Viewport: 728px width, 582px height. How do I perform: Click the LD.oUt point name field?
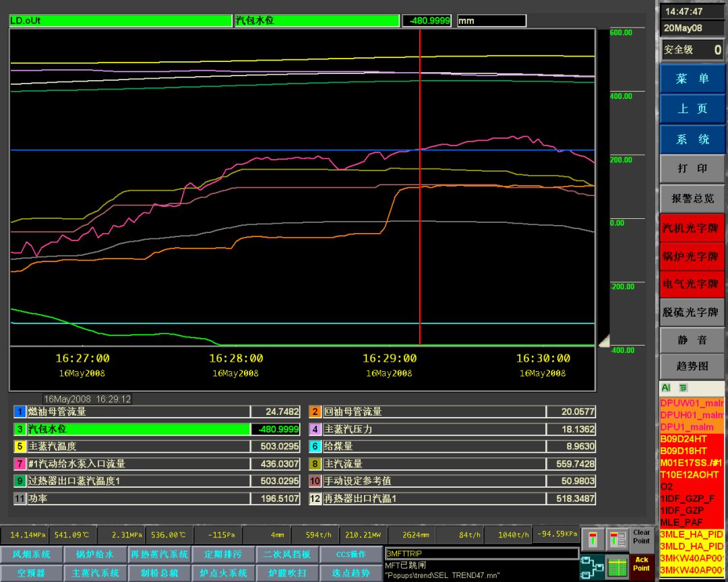click(120, 20)
